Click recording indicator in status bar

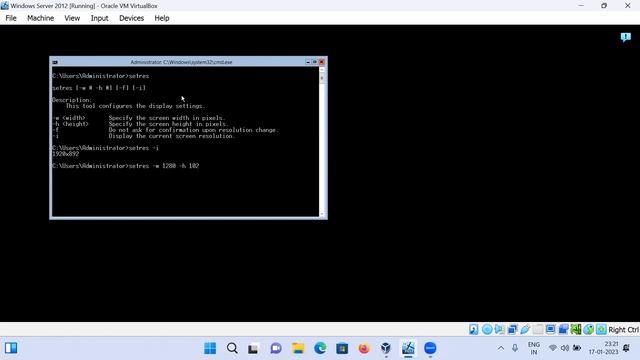point(563,329)
